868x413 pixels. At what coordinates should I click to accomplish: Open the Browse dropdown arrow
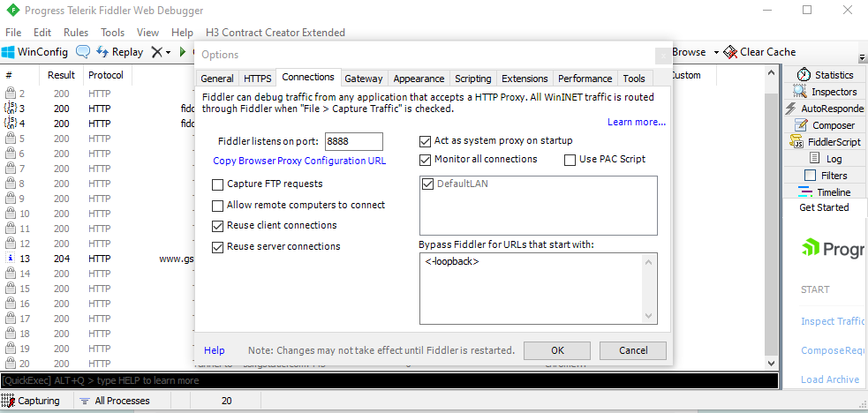pyautogui.click(x=715, y=52)
